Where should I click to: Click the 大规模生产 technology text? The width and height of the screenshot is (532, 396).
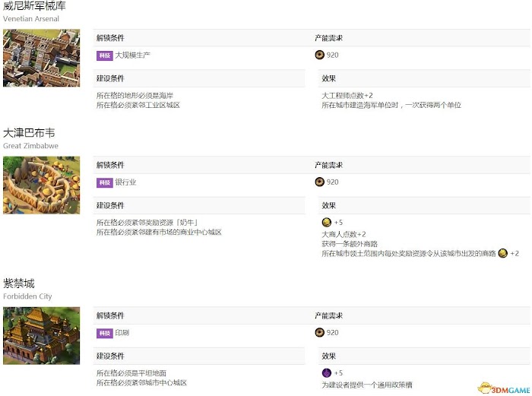click(133, 55)
